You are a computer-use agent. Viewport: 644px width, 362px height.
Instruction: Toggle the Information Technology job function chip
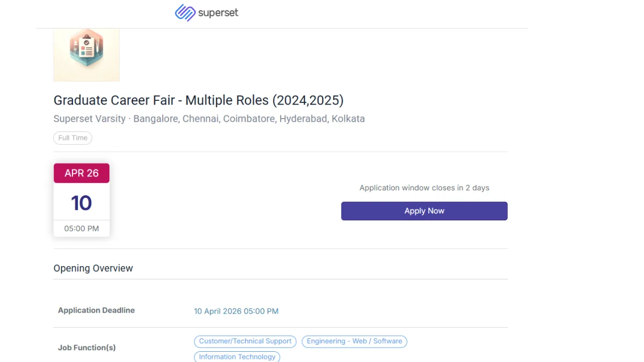[x=237, y=357]
